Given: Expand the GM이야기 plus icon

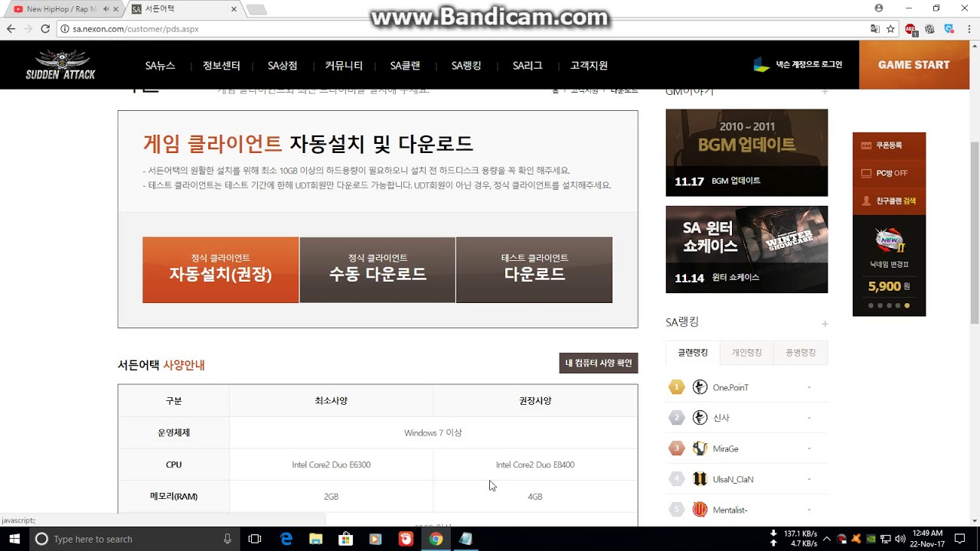Looking at the screenshot, I should (x=825, y=92).
